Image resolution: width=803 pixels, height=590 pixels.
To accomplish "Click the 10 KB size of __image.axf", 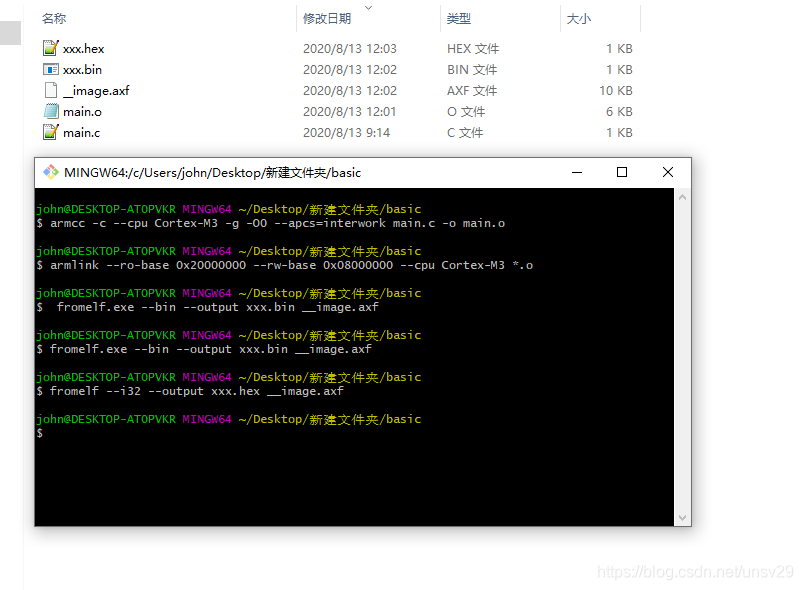I will [616, 91].
